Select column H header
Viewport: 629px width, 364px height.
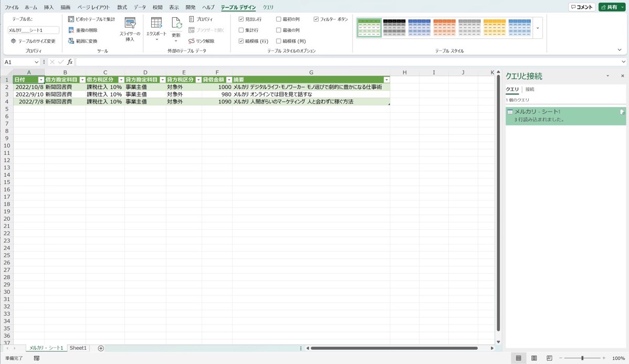pyautogui.click(x=404, y=72)
